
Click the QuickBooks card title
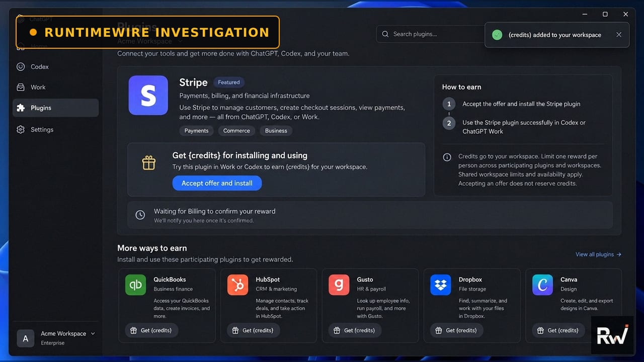pos(170,280)
